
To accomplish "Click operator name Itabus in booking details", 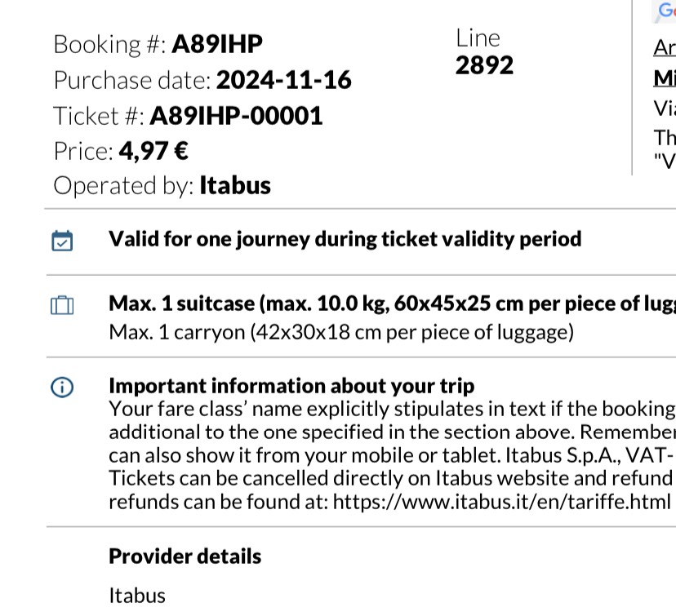I will coord(235,185).
